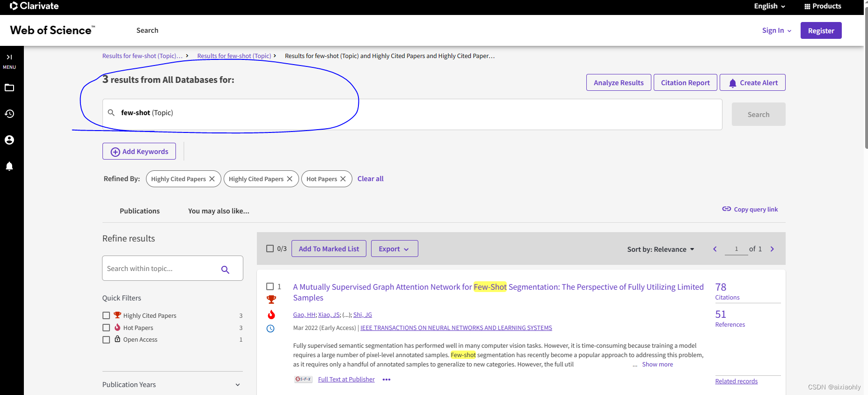Image resolution: width=868 pixels, height=395 pixels.
Task: Open author Shi, JG link
Action: pos(363,315)
